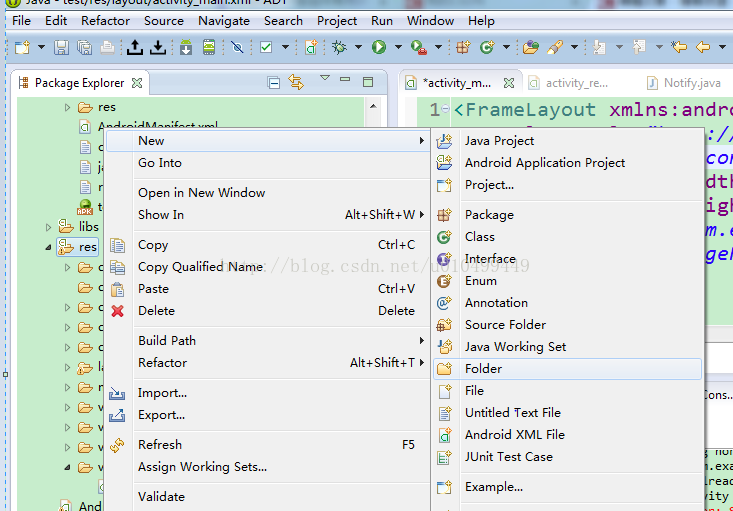
Task: Click the New Java Class toolbar icon
Action: point(487,47)
